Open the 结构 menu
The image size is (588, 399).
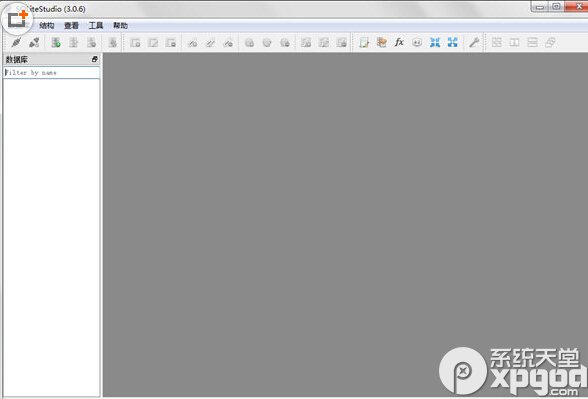click(x=47, y=26)
